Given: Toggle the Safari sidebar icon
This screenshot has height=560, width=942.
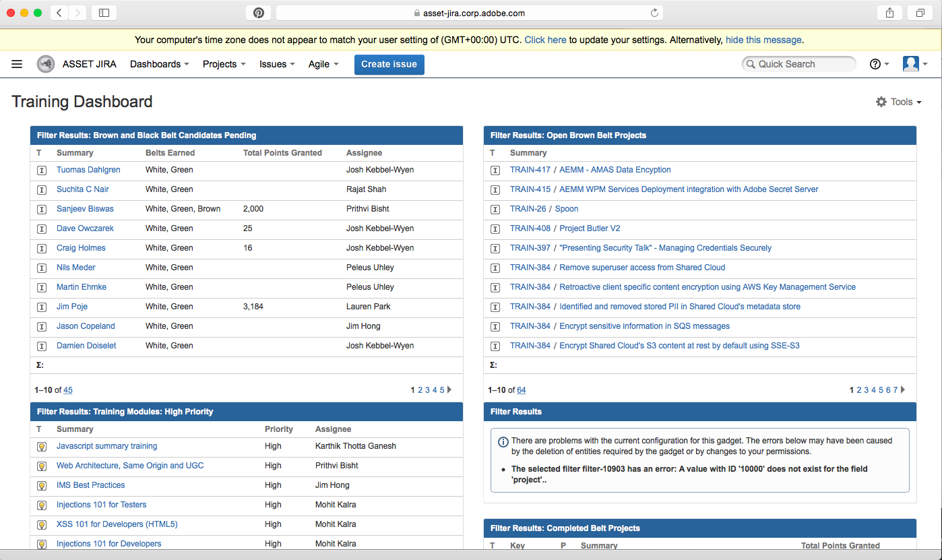Looking at the screenshot, I should pos(104,13).
